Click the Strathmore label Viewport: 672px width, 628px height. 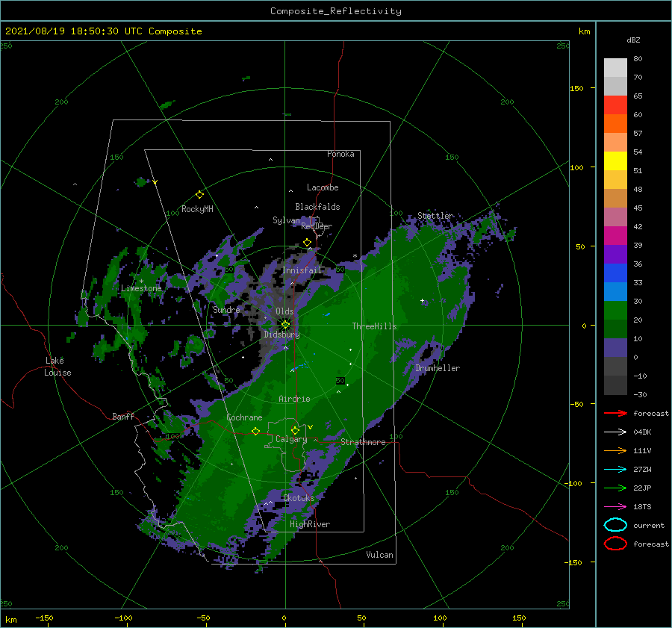tap(363, 442)
